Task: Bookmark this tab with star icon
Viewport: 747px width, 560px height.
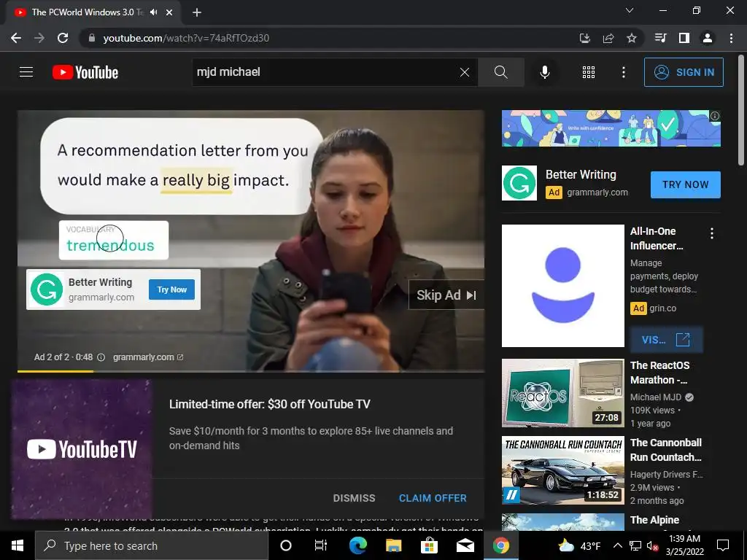Action: 631,38
